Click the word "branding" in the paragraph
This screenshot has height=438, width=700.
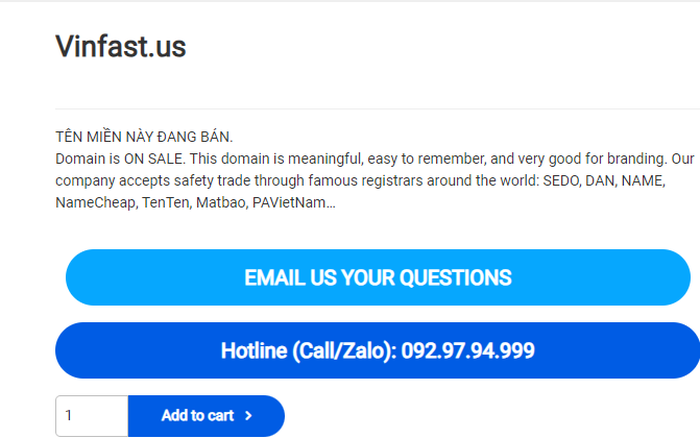(x=637, y=159)
